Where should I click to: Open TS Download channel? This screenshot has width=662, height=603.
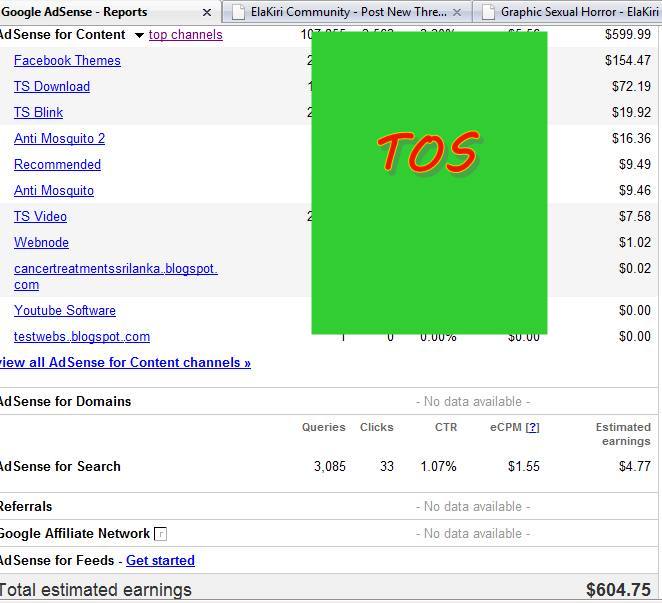[x=52, y=87]
